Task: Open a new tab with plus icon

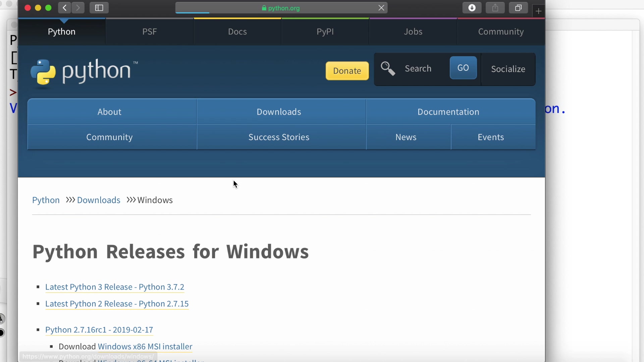Action: click(538, 11)
